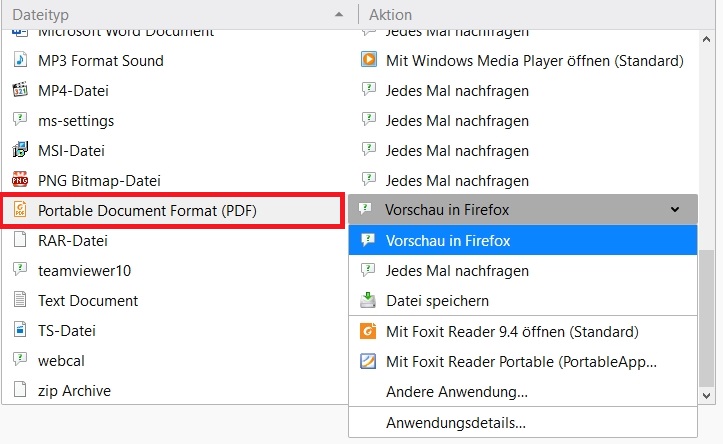Click the Foxit Reader 9.4 orange icon
This screenshot has width=723, height=444.
[368, 331]
